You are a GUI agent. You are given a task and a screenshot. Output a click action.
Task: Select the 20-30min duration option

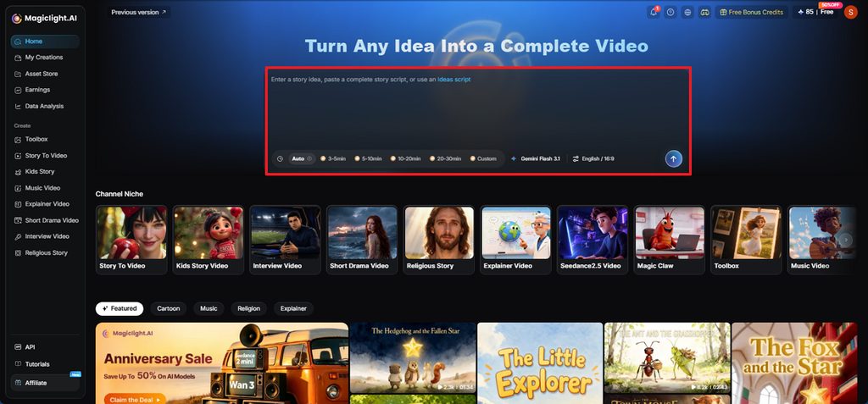coord(445,159)
